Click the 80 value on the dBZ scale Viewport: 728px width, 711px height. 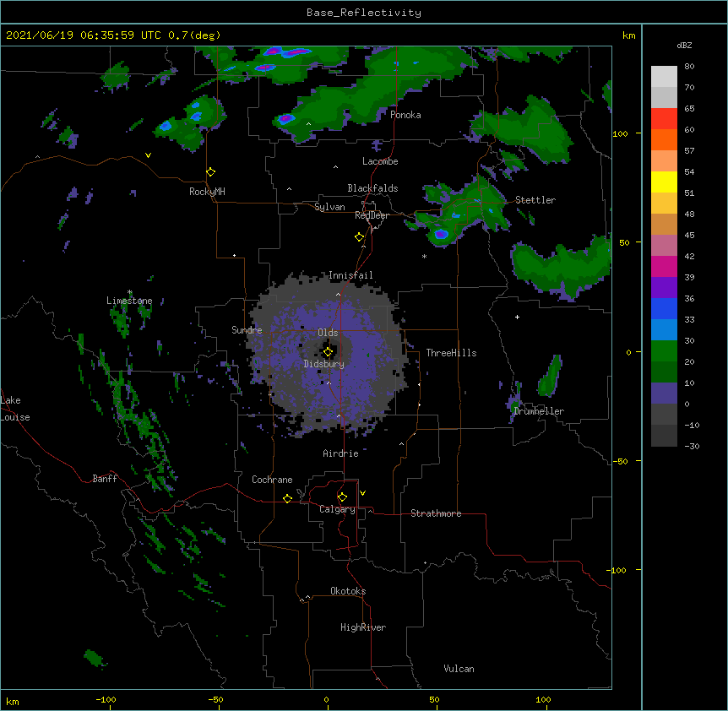point(689,67)
